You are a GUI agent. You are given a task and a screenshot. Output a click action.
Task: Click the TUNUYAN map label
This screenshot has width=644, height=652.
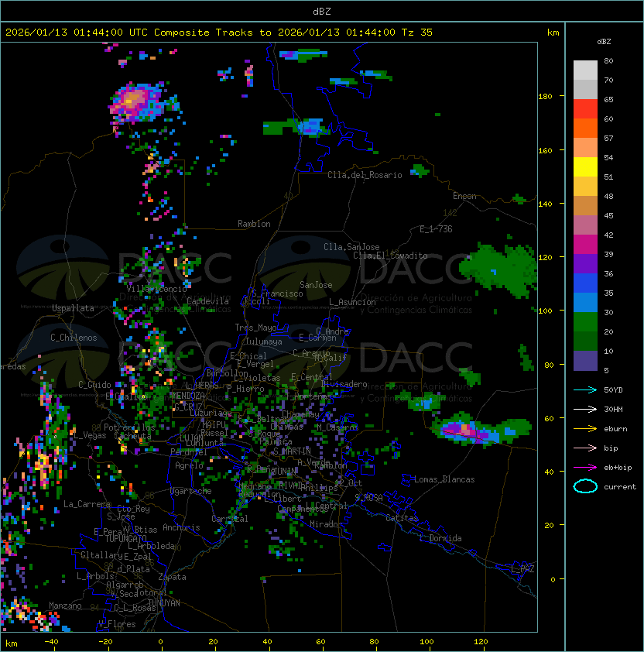(164, 603)
